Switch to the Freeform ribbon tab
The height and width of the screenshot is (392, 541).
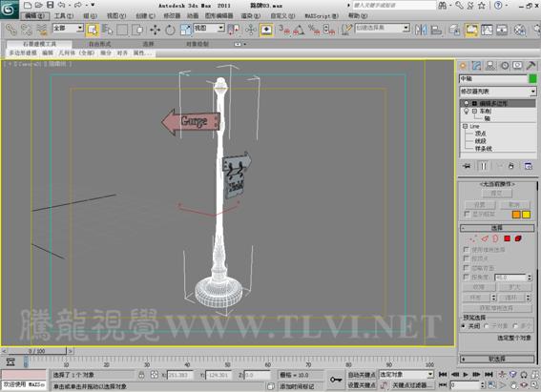pos(100,44)
